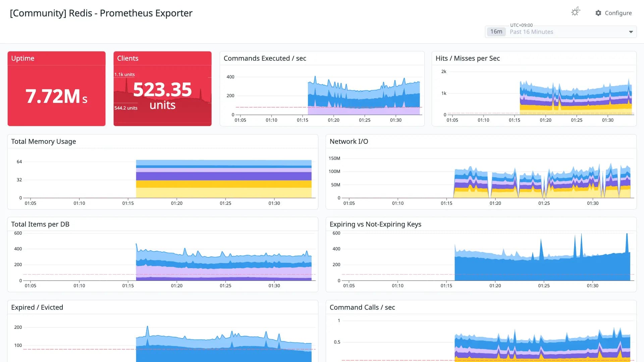Open the Configure menu
This screenshot has width=644, height=362.
tap(613, 13)
